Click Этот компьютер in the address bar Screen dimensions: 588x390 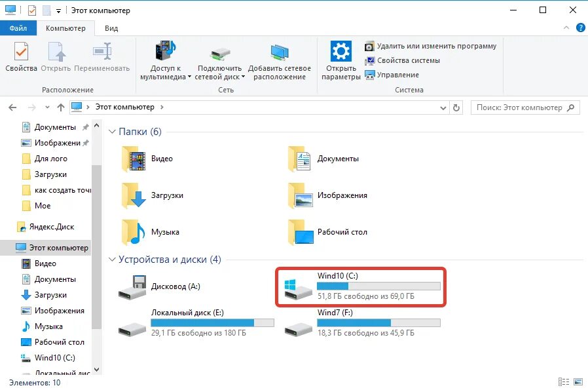pyautogui.click(x=125, y=107)
